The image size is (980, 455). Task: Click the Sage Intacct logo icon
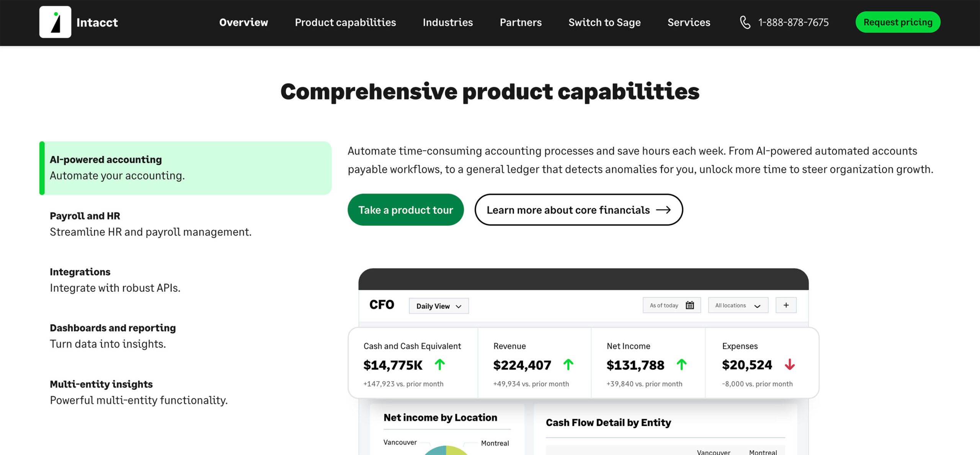(55, 22)
